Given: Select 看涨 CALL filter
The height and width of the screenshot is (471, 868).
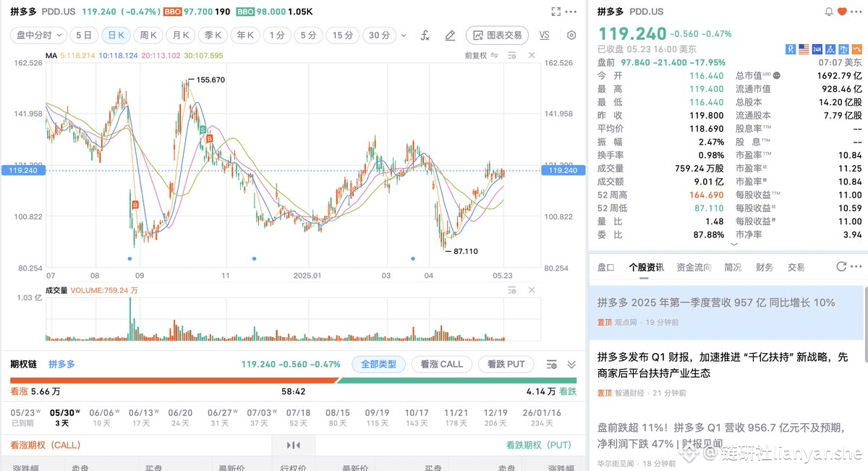Looking at the screenshot, I should click(x=441, y=364).
